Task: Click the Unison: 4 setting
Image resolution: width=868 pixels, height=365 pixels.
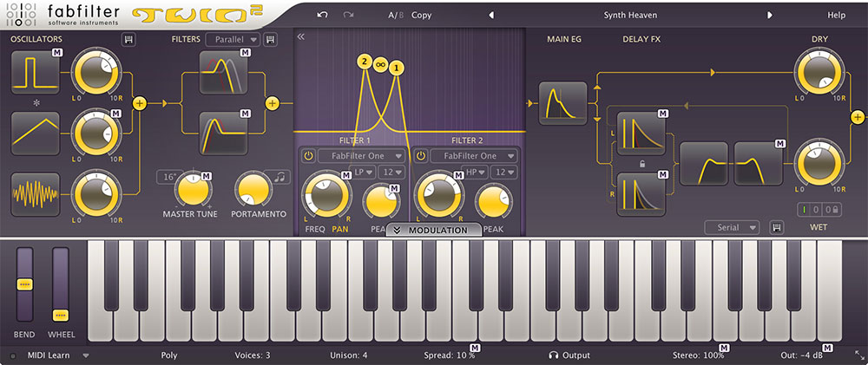Action: pyautogui.click(x=349, y=355)
